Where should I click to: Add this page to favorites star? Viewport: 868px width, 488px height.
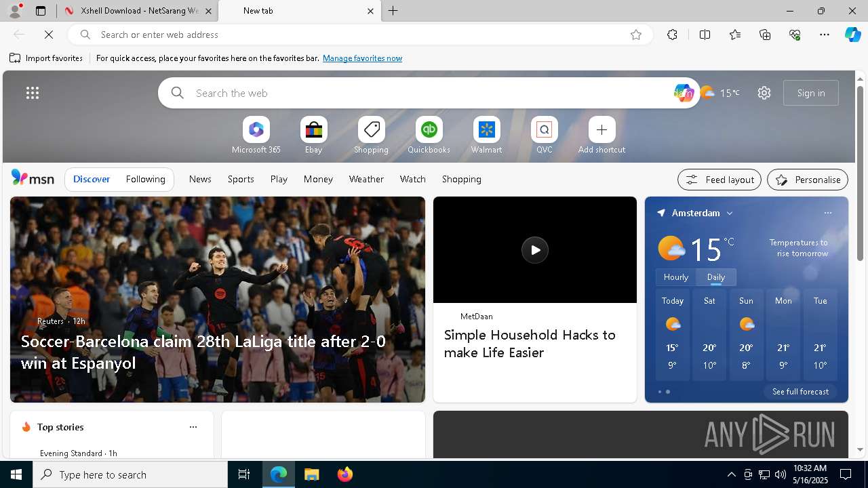636,35
